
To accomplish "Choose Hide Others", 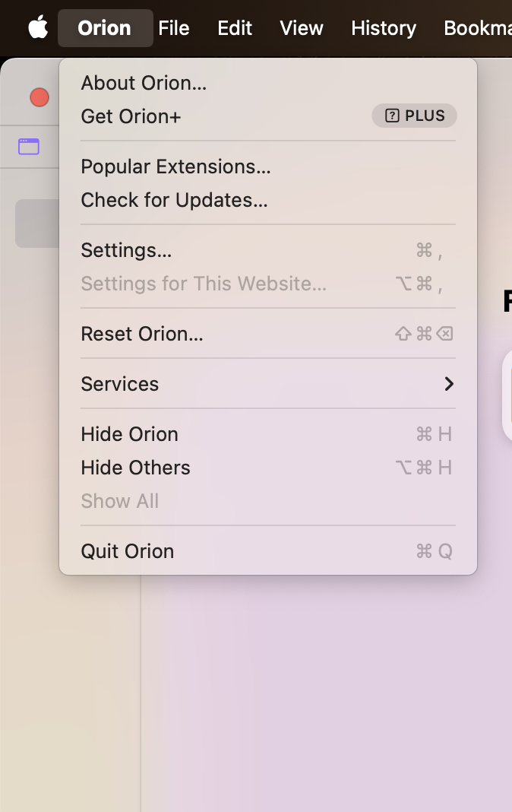I will [135, 468].
